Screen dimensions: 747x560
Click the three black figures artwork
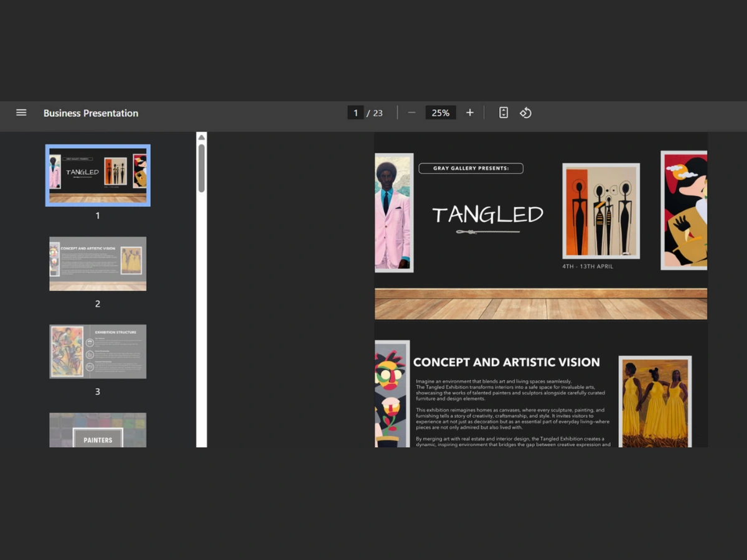click(x=601, y=211)
